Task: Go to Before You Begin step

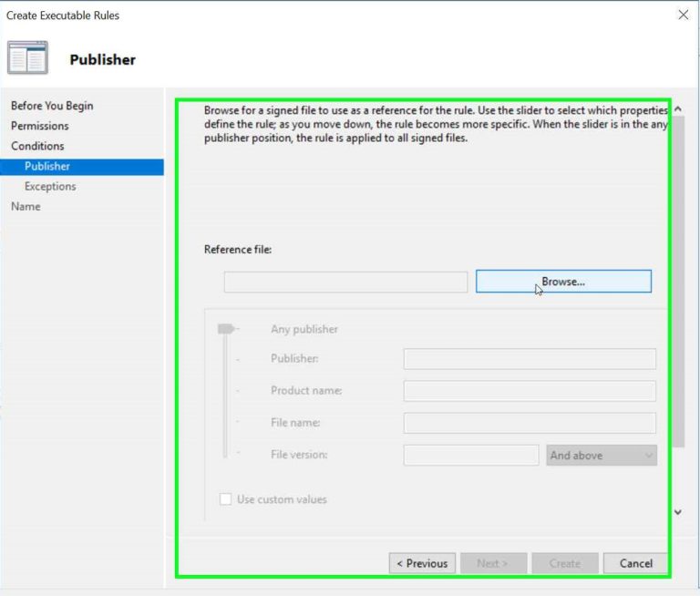Action: click(x=52, y=106)
